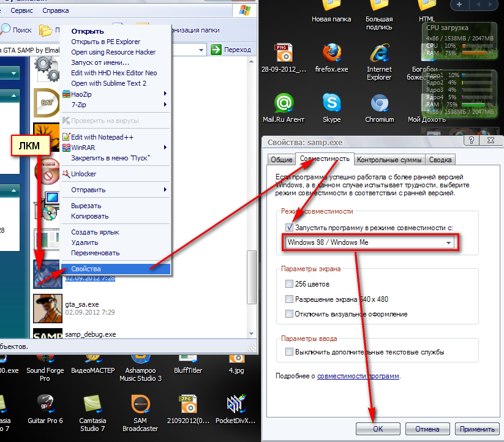Check Отключить визуальное оформление
Viewport: 504px width, 442px height.
click(x=289, y=314)
